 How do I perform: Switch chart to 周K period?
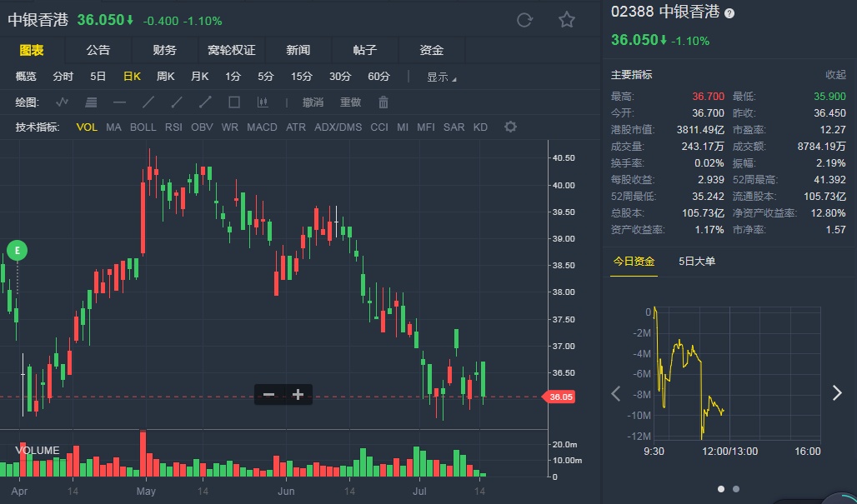click(166, 77)
